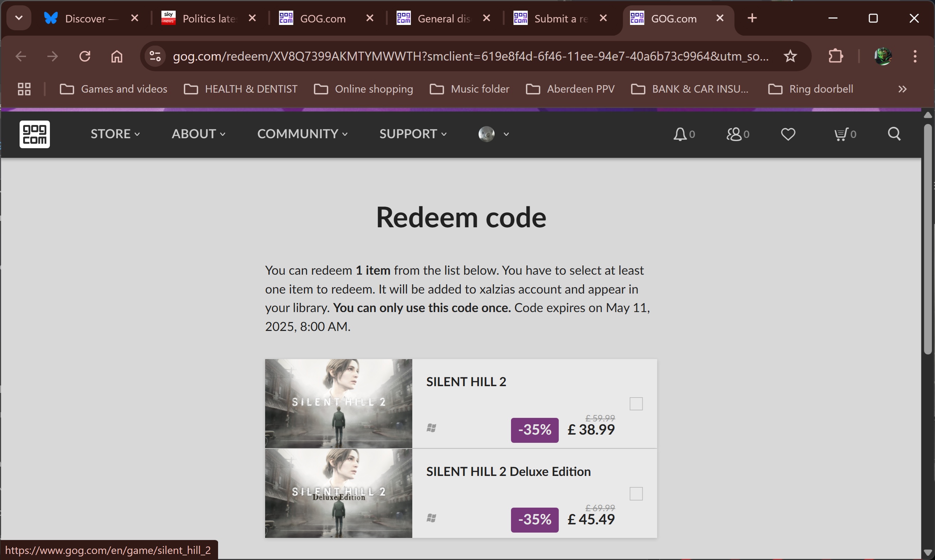Open the Chrome profile avatar

point(883,56)
